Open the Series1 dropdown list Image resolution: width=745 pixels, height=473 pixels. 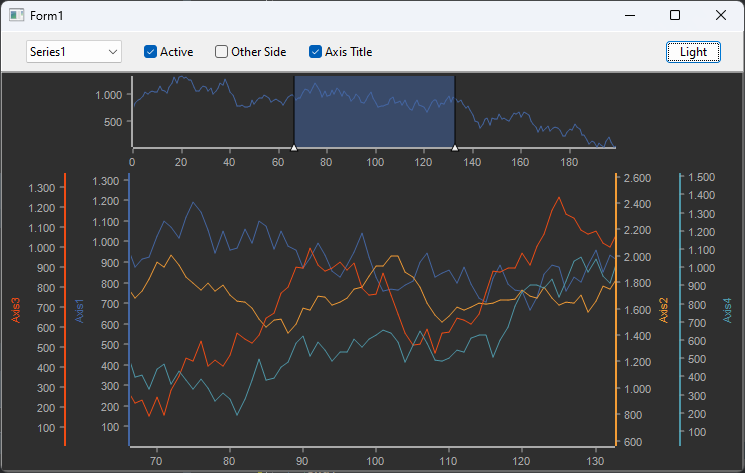(x=74, y=52)
